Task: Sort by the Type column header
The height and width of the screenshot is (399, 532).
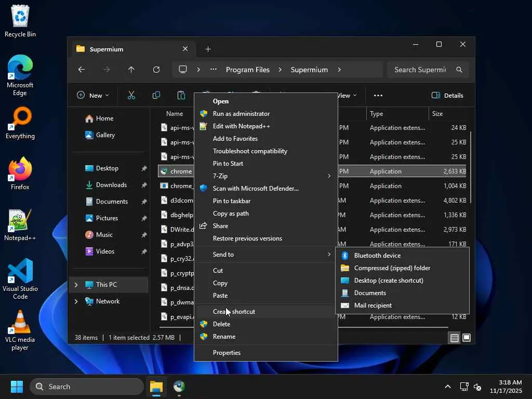Action: 397,114
